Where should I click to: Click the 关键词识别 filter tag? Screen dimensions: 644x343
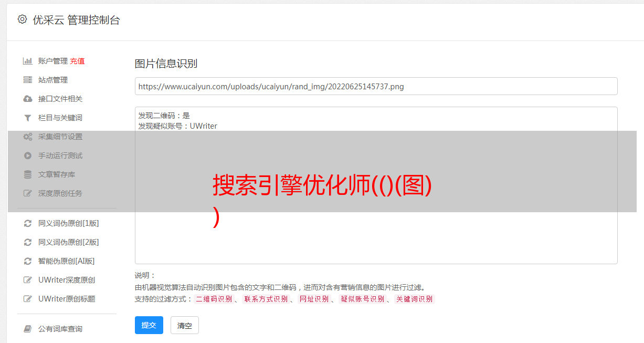pyautogui.click(x=415, y=299)
